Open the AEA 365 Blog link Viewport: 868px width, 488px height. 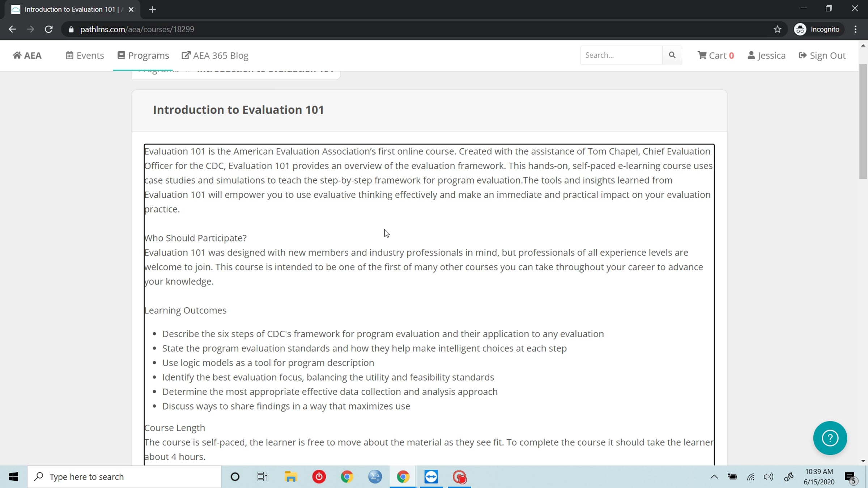(215, 55)
